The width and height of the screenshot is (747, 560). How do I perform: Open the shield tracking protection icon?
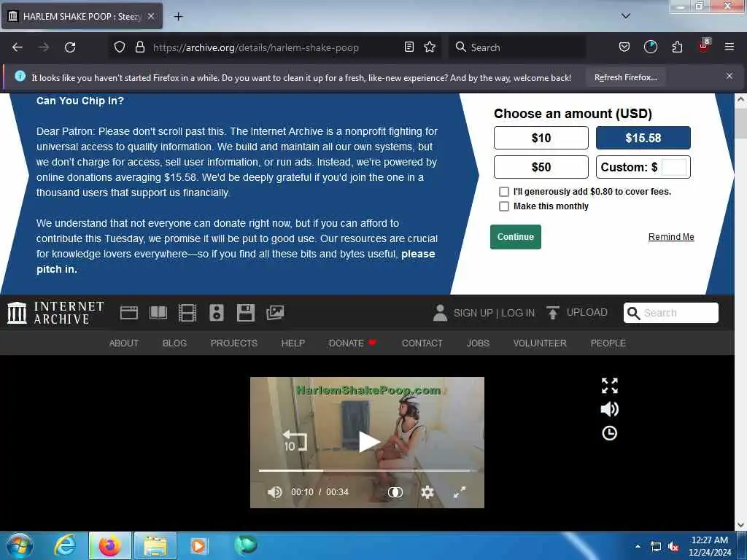pos(120,47)
